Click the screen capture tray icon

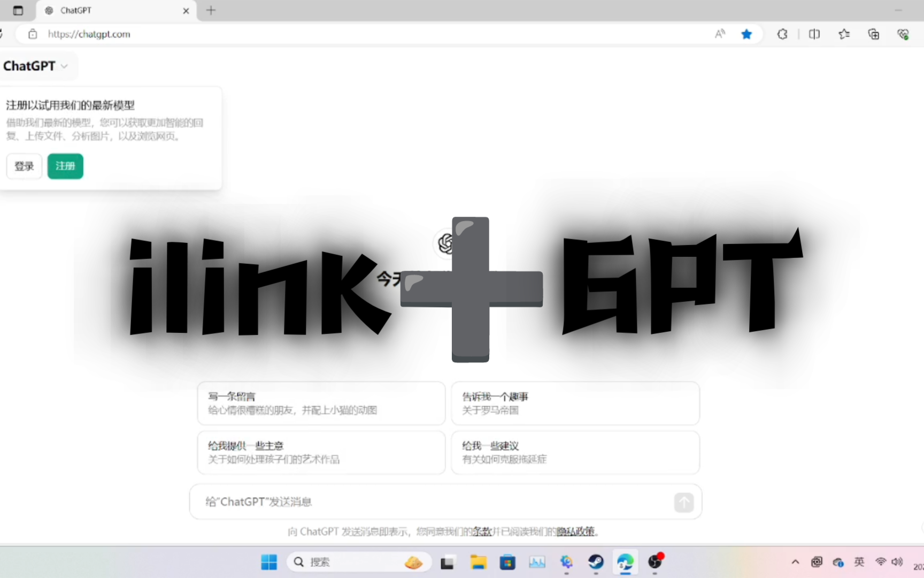(x=817, y=562)
